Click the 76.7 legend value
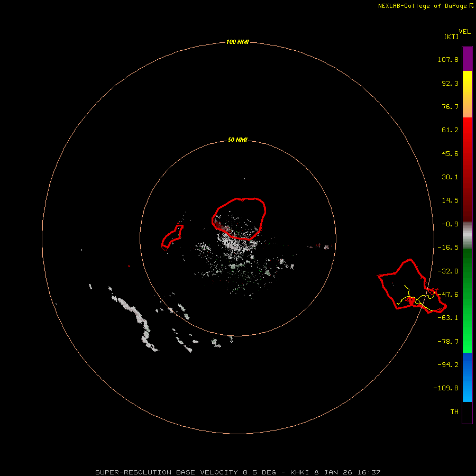Screen dimensions: 476x476 pos(450,106)
